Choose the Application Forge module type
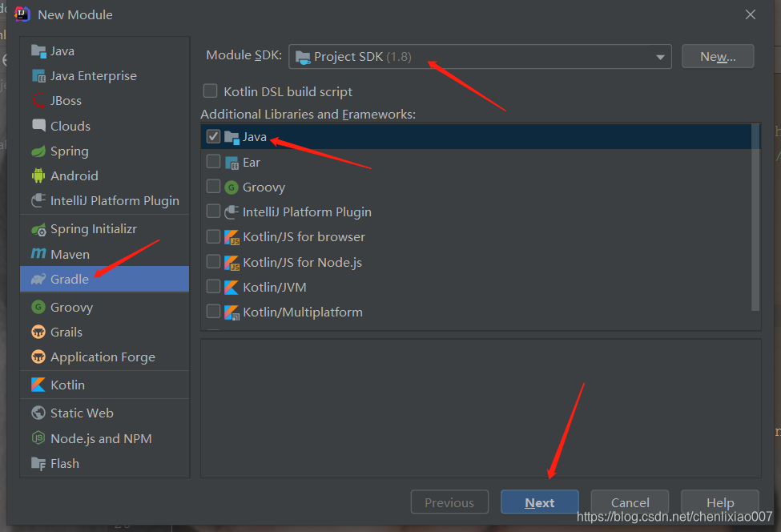The width and height of the screenshot is (781, 532). [x=105, y=357]
